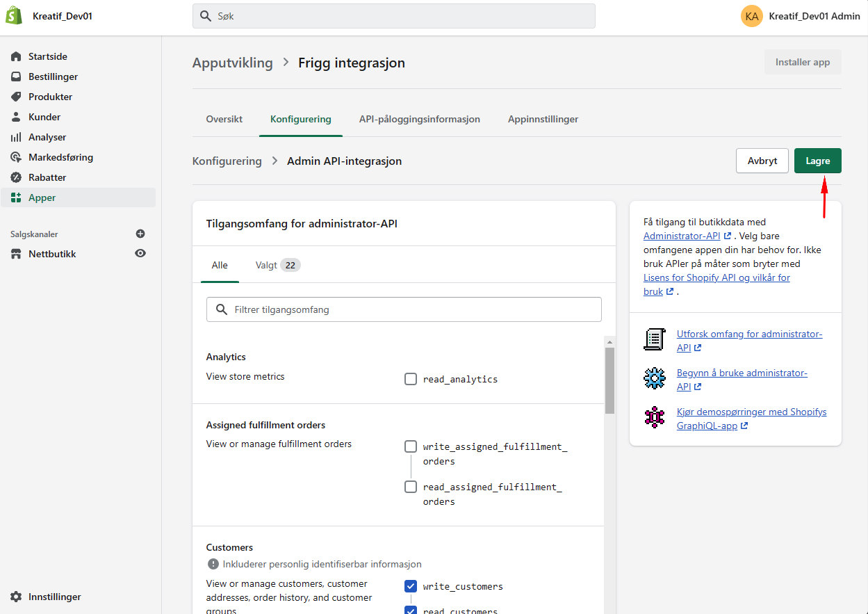868x614 pixels.
Task: Click the Bestillinger orders icon
Action: pyautogui.click(x=16, y=76)
